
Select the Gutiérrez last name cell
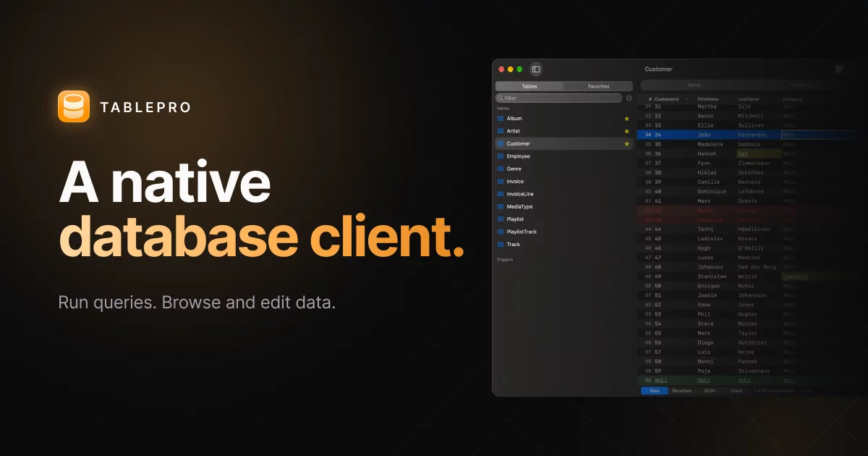pyautogui.click(x=753, y=342)
